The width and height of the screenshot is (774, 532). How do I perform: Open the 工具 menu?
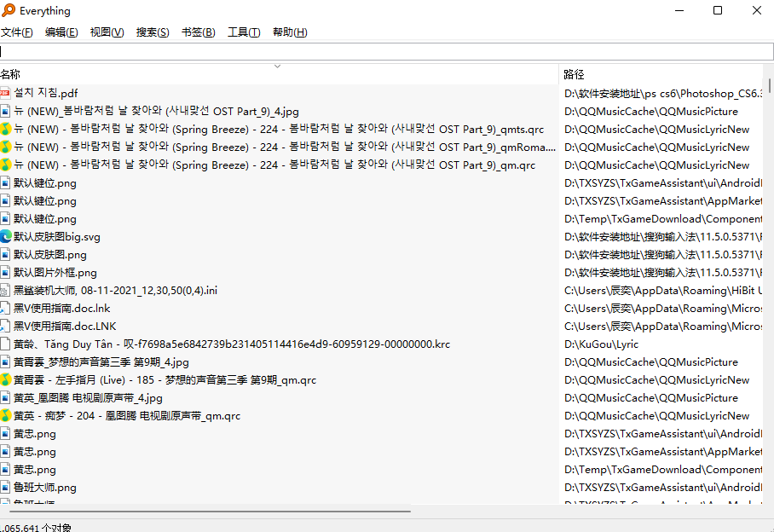[x=243, y=32]
